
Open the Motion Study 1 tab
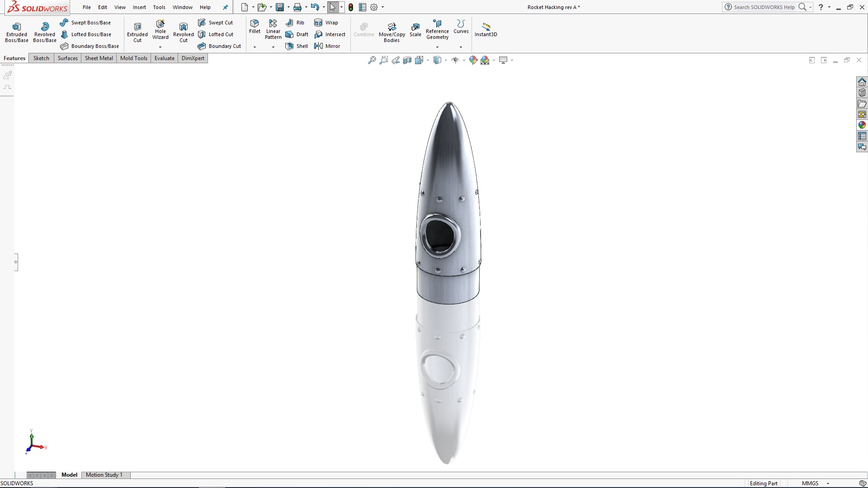(105, 475)
